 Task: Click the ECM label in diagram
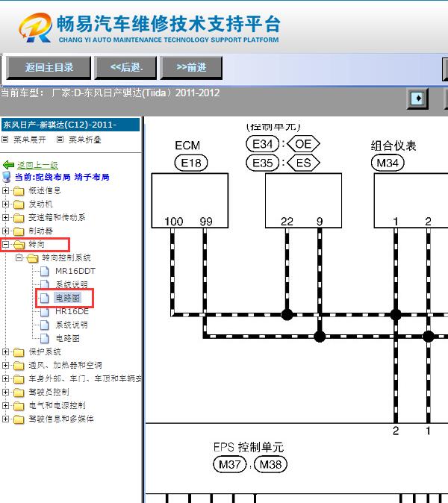(187, 146)
